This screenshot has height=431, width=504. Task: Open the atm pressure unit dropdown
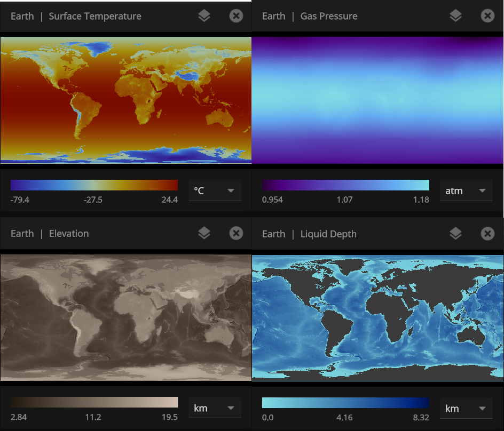(x=466, y=191)
